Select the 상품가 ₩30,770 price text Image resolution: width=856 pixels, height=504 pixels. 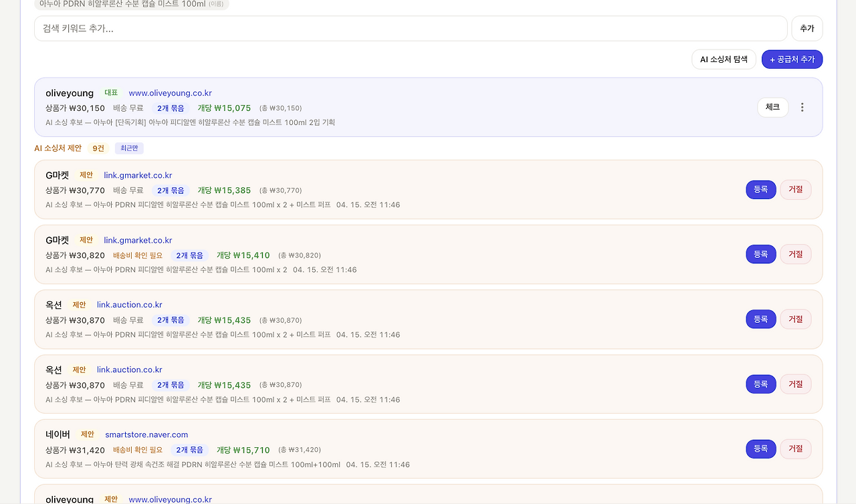[75, 191]
